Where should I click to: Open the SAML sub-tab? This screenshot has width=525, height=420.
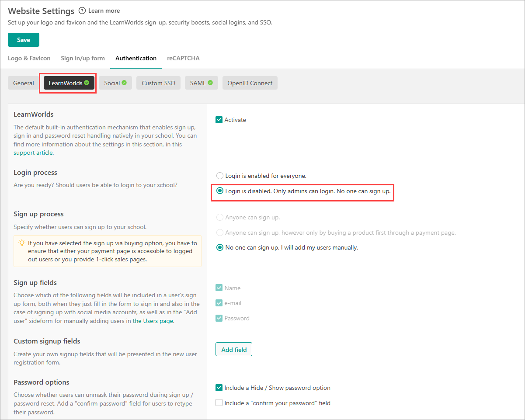pyautogui.click(x=202, y=83)
